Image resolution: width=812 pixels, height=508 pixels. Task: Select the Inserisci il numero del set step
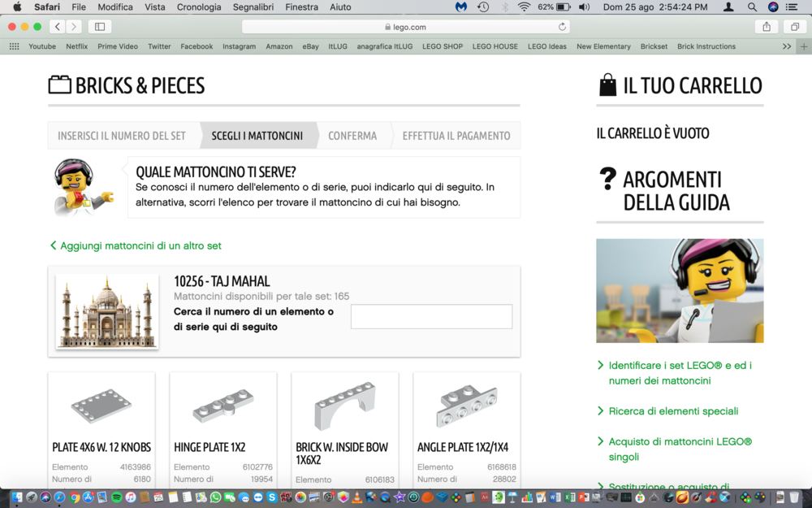122,135
